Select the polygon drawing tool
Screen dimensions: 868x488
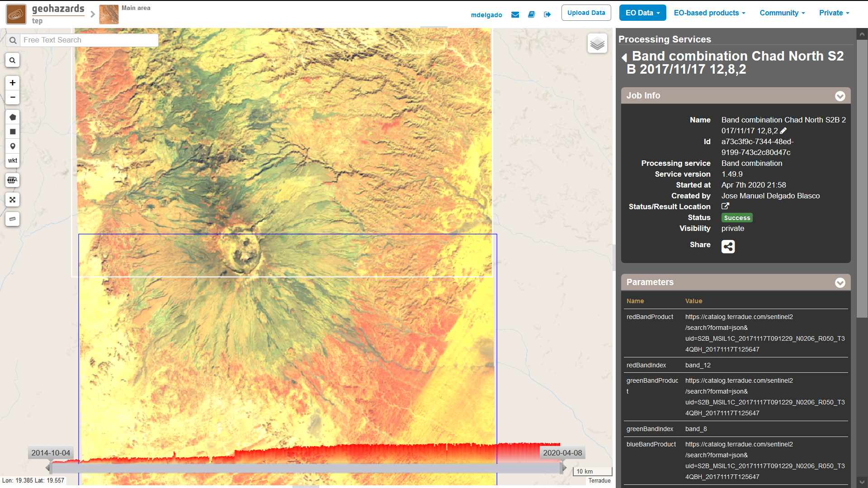(13, 117)
